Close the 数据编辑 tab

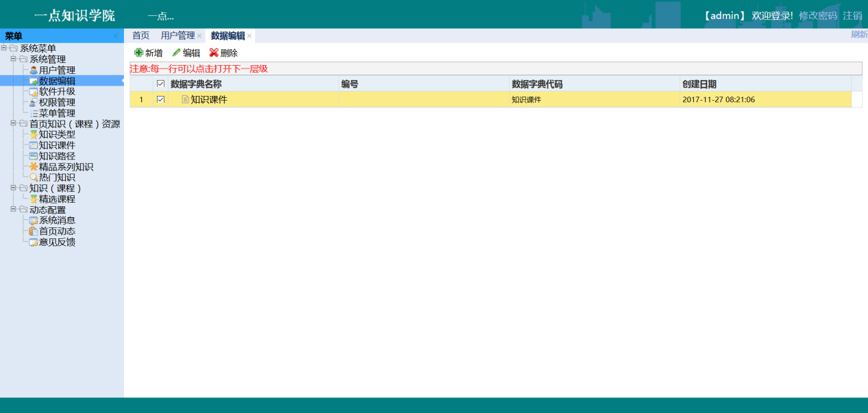pos(249,36)
